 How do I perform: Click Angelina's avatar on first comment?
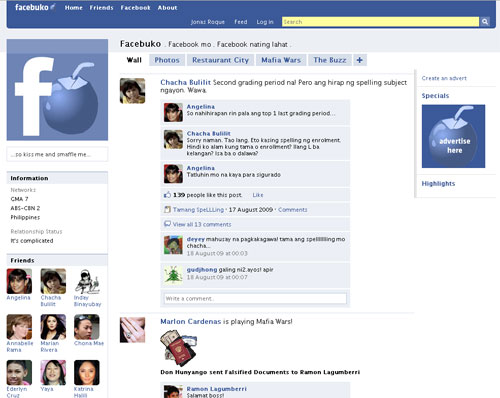click(173, 112)
